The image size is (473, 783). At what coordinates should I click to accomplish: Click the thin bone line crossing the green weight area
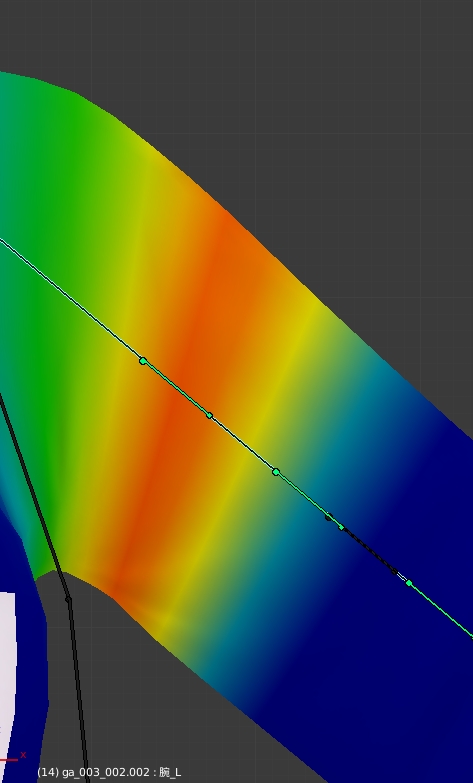[x=70, y=299]
